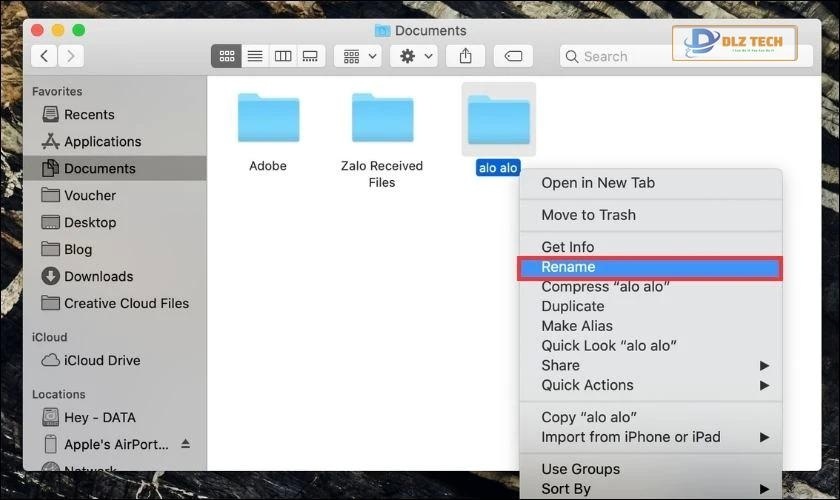Choose Rename from the context menu
The width and height of the screenshot is (840, 500).
[568, 267]
